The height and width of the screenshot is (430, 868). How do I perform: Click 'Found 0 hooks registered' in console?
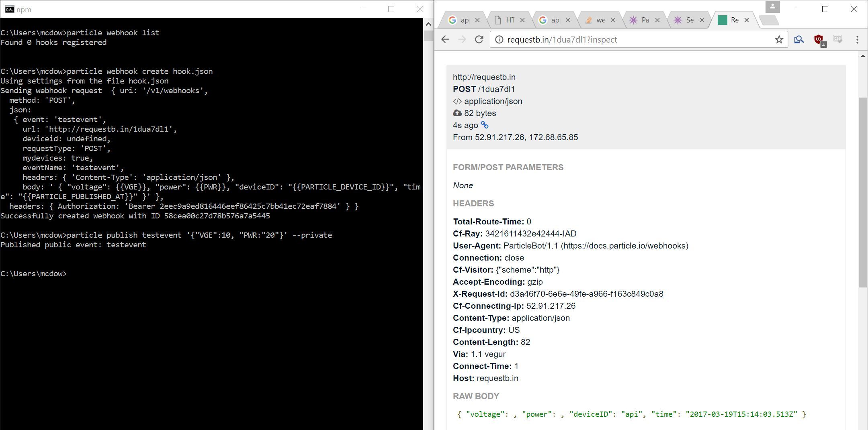point(53,43)
